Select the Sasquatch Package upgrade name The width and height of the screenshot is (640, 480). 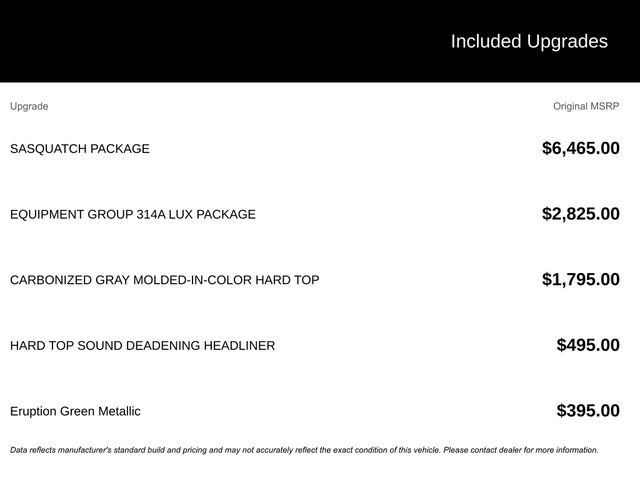tap(80, 149)
